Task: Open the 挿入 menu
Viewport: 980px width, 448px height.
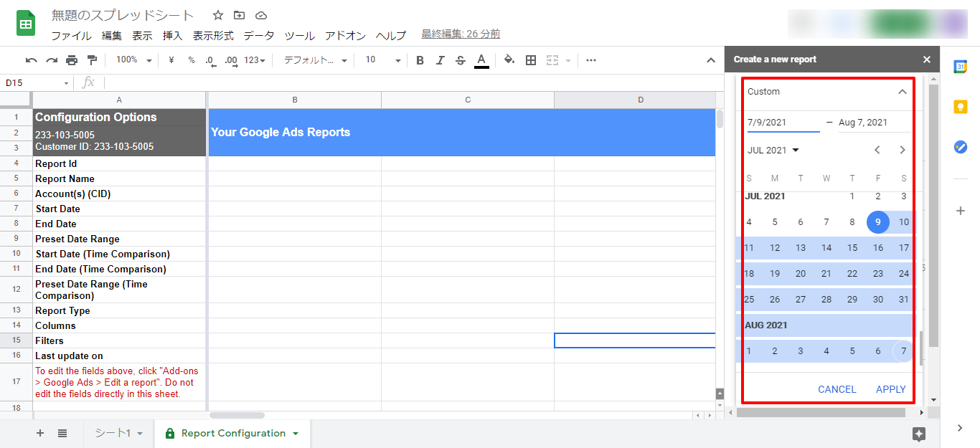Action: pyautogui.click(x=172, y=35)
